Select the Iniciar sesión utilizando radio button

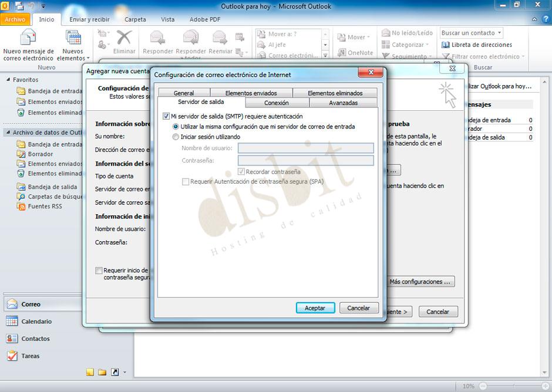[175, 137]
